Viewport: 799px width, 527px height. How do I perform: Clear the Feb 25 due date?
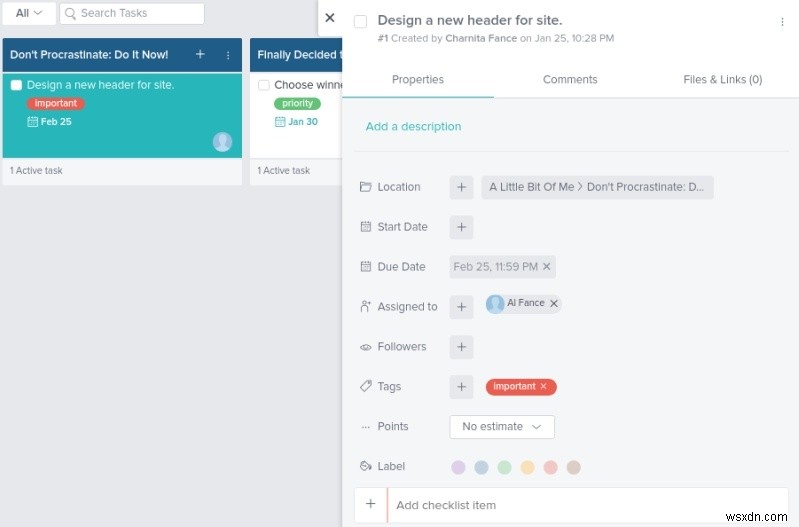[x=546, y=267]
